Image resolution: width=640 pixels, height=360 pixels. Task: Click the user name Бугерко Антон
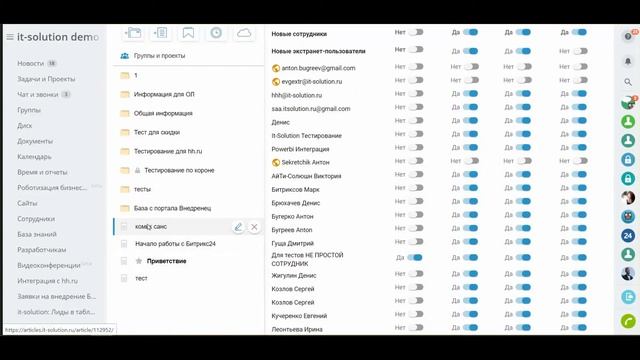coord(292,216)
